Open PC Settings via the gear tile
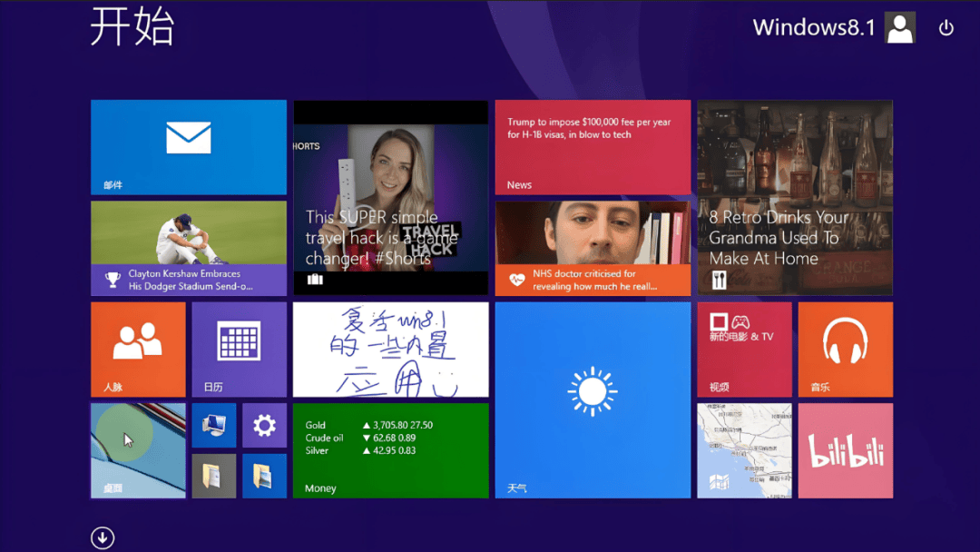 pos(264,424)
